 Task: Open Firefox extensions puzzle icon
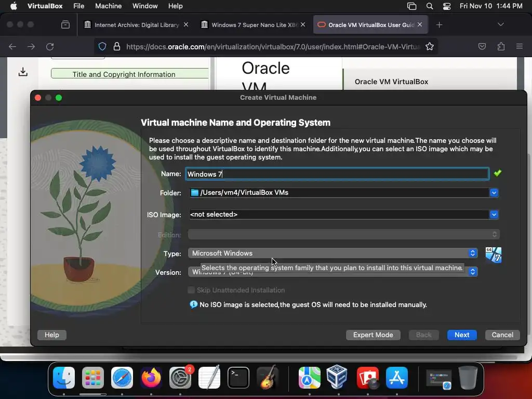(x=501, y=46)
